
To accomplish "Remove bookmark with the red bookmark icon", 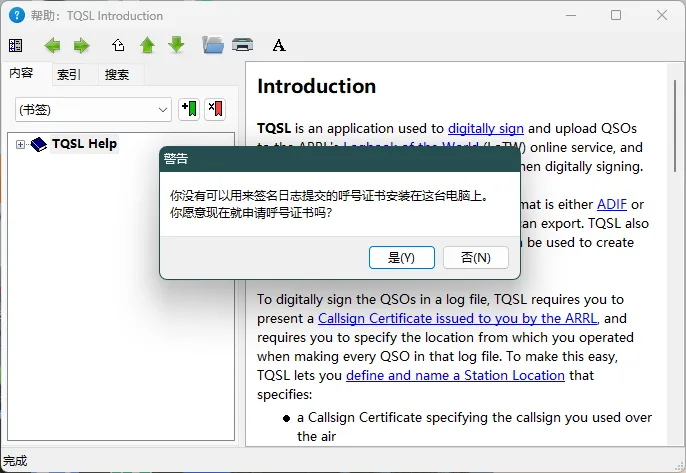I will click(215, 109).
